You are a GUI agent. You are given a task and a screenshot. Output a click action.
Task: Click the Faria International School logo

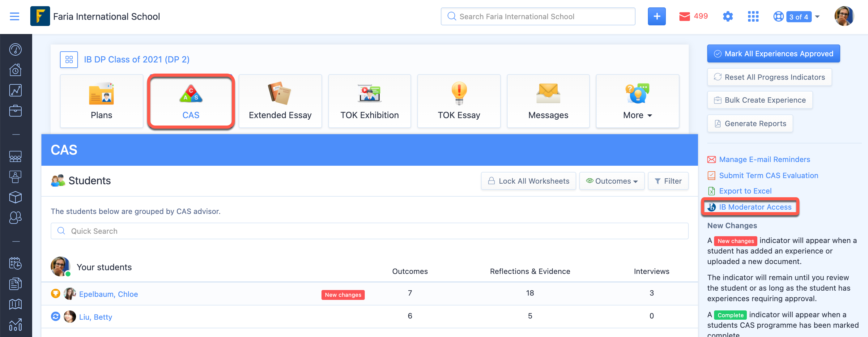pyautogui.click(x=40, y=16)
